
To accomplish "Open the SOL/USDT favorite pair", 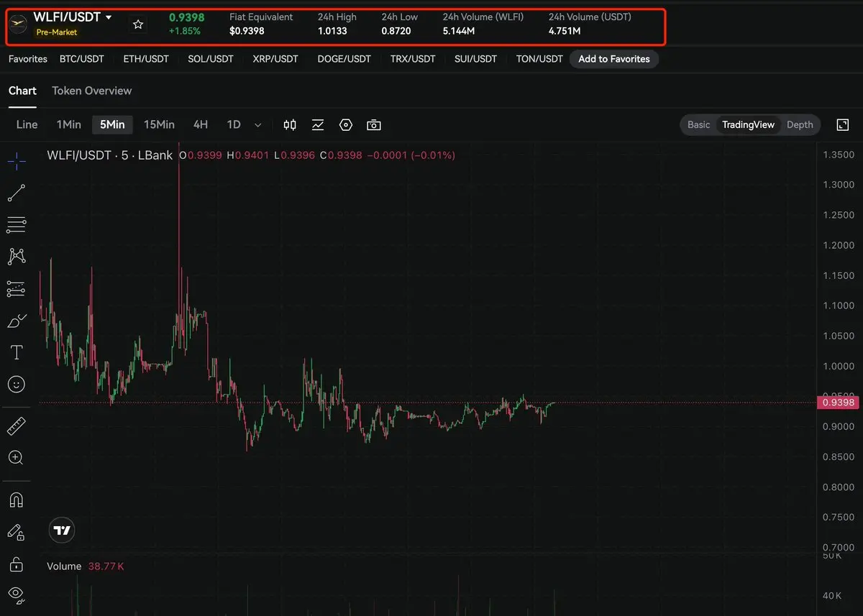I will 211,59.
